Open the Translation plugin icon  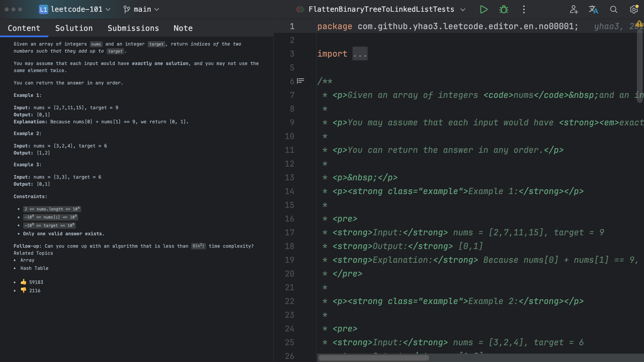pyautogui.click(x=593, y=9)
